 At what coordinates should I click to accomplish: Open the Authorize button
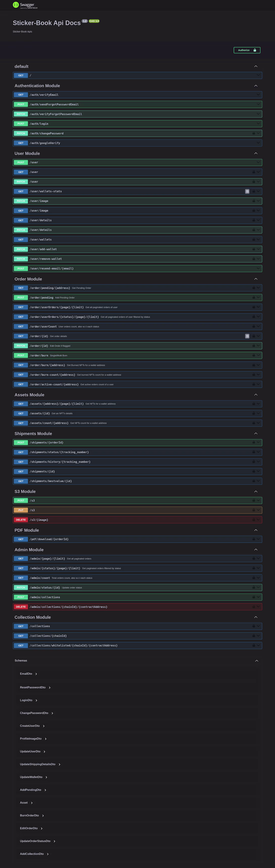[247, 50]
